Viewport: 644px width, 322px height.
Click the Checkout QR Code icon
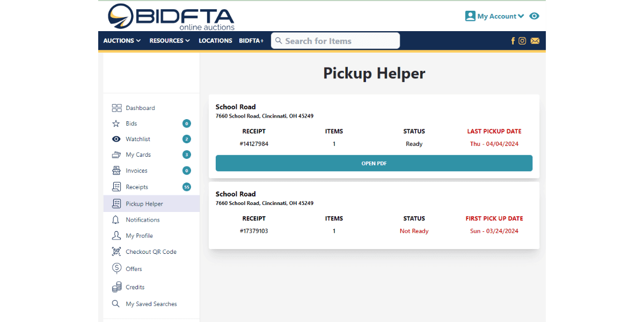116,252
